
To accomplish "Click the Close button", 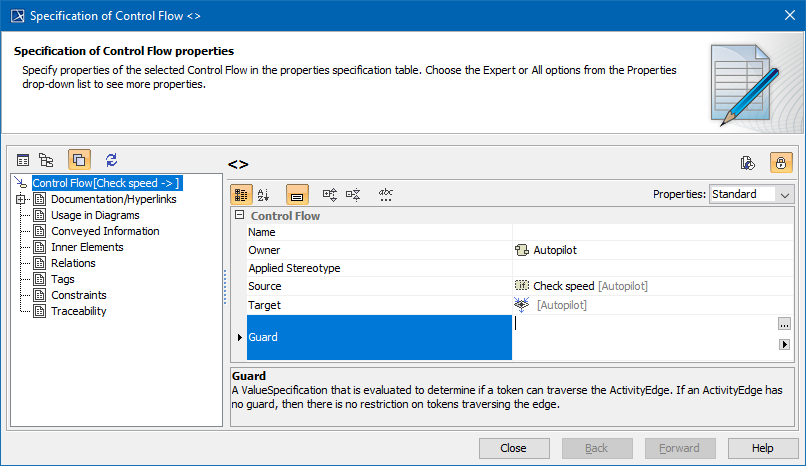I will (514, 448).
